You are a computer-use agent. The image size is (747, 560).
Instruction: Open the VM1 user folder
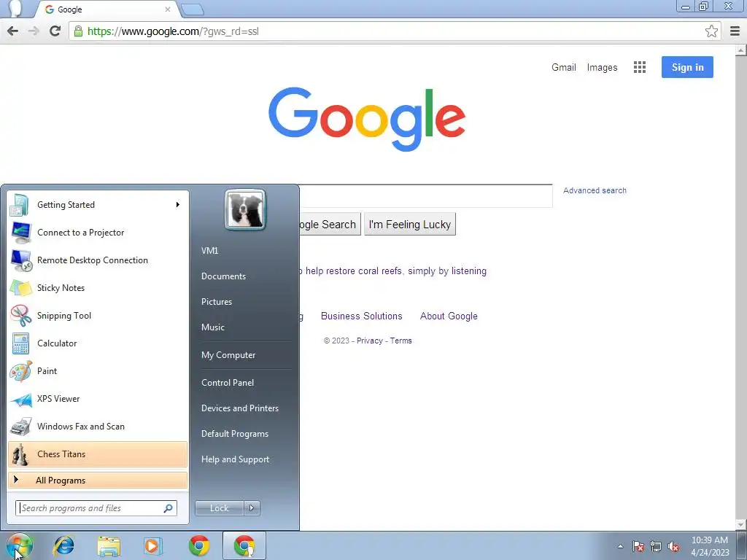pos(209,251)
